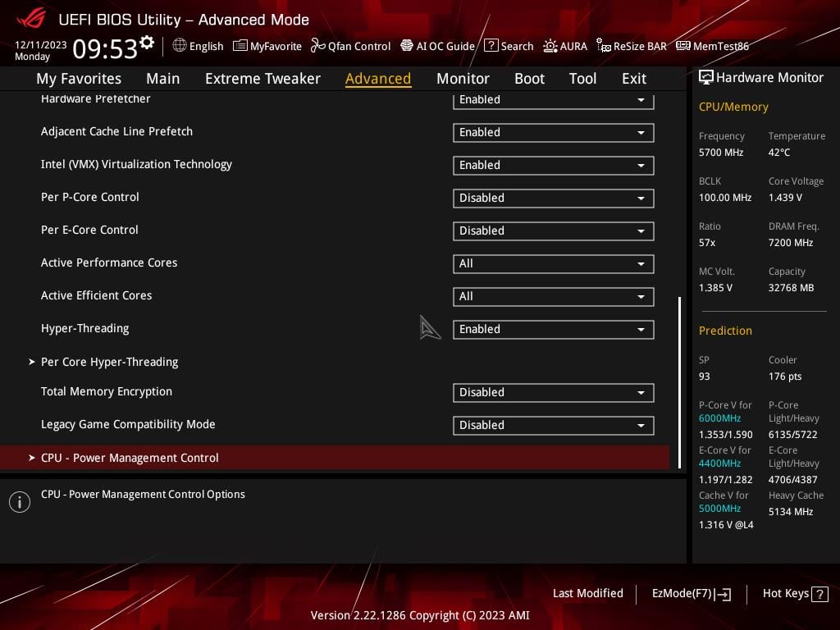Click the Search question mark icon
This screenshot has width=840, height=630.
click(491, 46)
